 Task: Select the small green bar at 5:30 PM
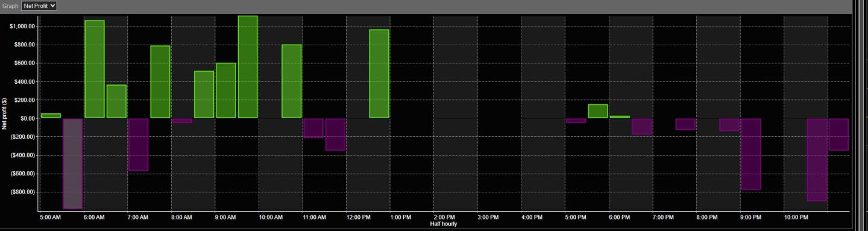[x=598, y=111]
